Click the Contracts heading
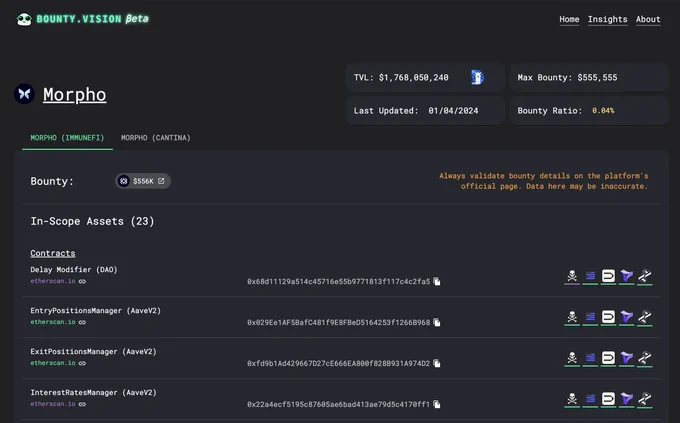 pyautogui.click(x=52, y=253)
